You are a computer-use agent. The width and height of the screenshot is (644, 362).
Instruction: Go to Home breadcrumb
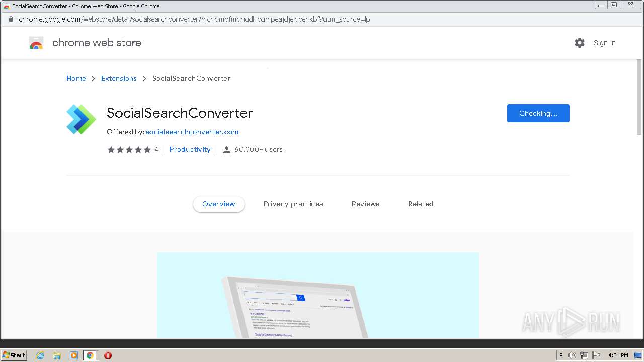pos(76,78)
